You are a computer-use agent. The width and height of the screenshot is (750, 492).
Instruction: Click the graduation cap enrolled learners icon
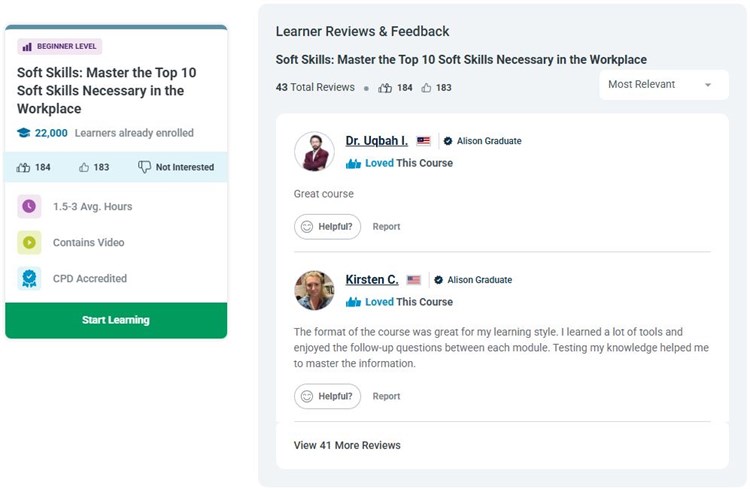click(24, 133)
